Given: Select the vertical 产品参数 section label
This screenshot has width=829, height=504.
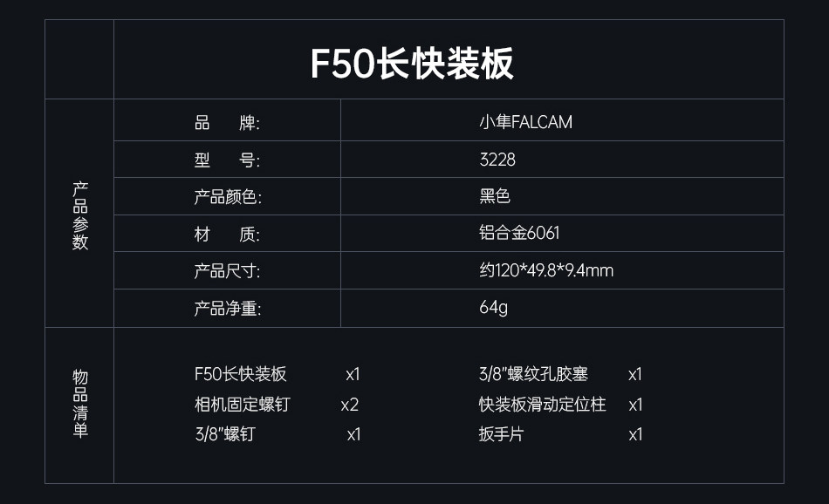Looking at the screenshot, I should click(x=80, y=216).
